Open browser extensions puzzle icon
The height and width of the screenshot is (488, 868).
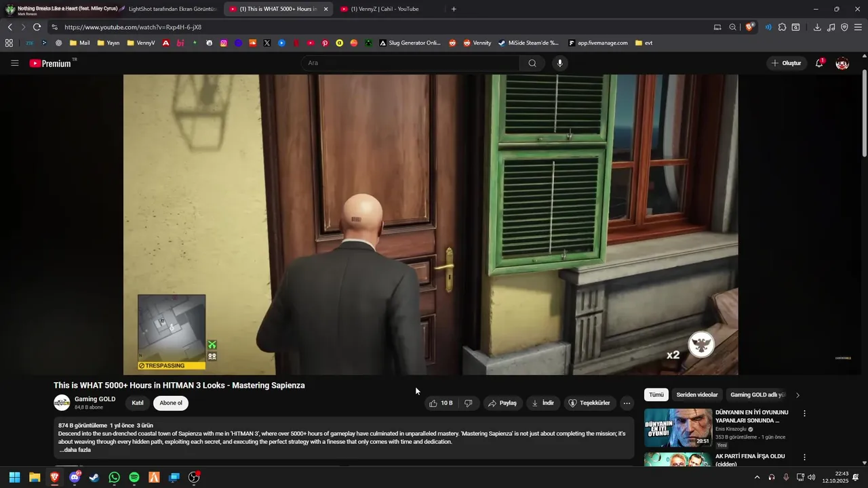[782, 27]
